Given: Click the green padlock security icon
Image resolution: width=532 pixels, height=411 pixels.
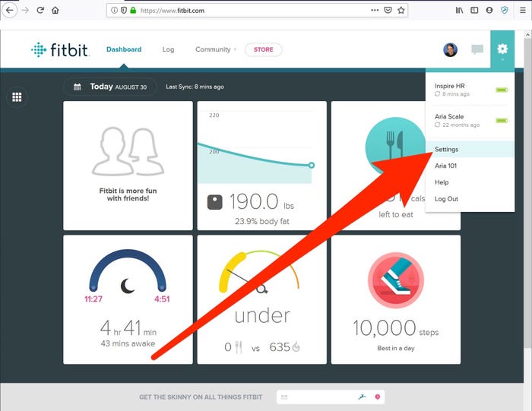Looking at the screenshot, I should pos(133,10).
